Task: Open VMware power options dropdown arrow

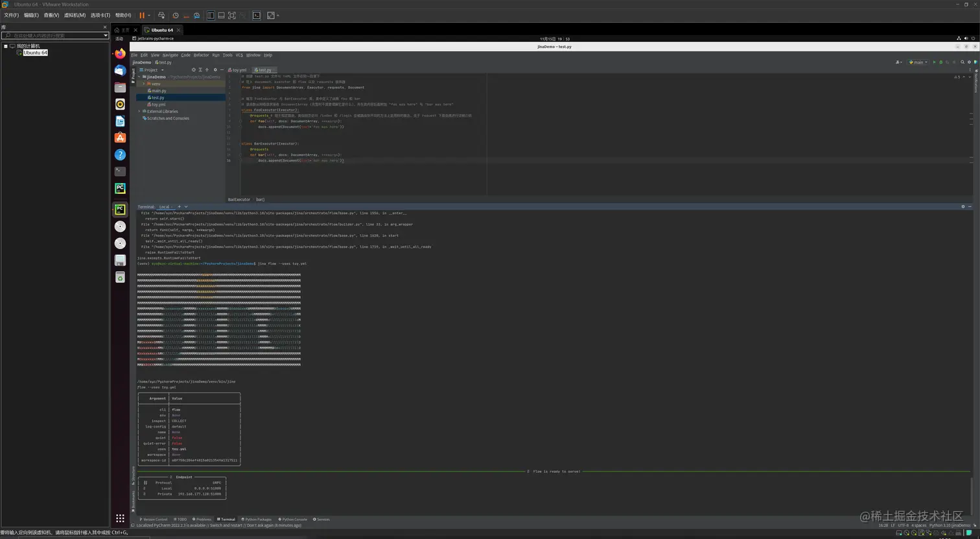Action: pos(149,16)
